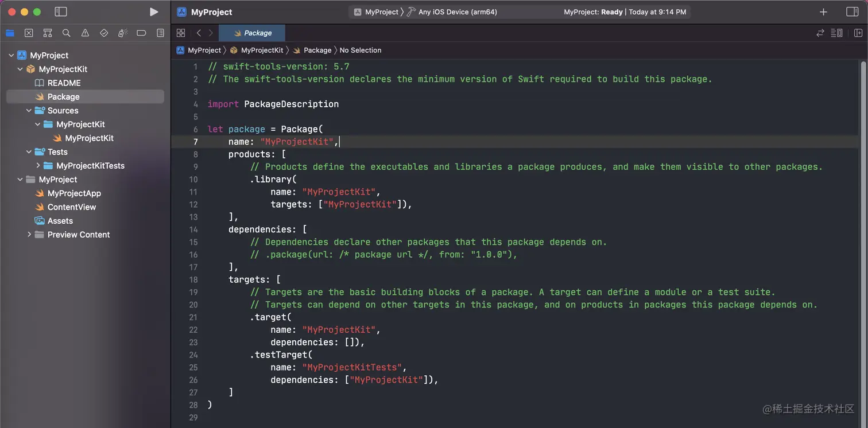The width and height of the screenshot is (868, 428).
Task: Select the MyProjectKitTests folder row
Action: pos(85,166)
